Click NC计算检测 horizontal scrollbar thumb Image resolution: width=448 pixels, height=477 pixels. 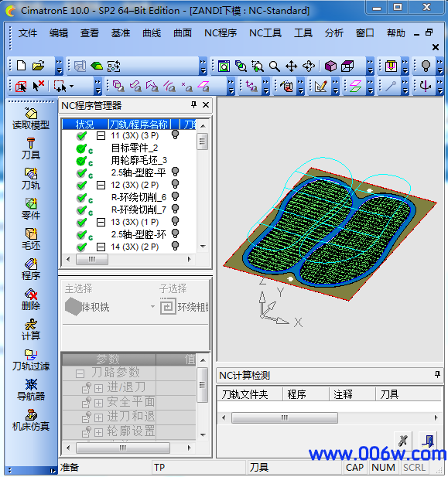tap(285, 417)
